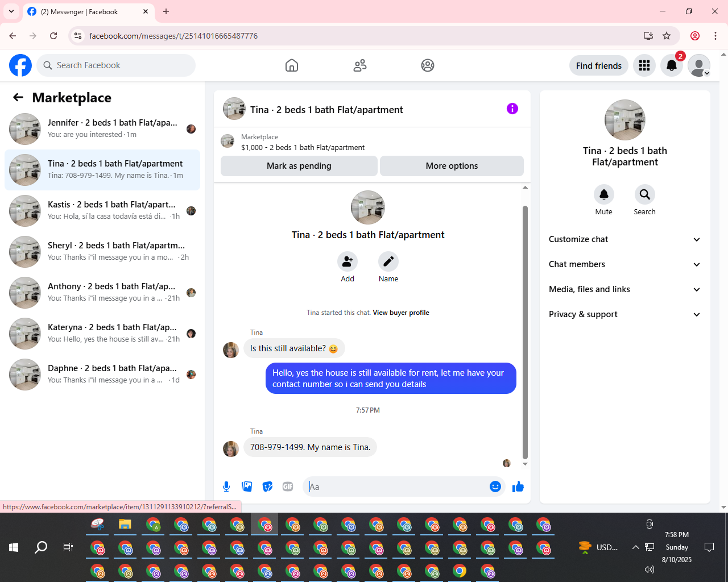The width and height of the screenshot is (728, 582).
Task: Choose a sticker from sticker icon
Action: (x=267, y=487)
